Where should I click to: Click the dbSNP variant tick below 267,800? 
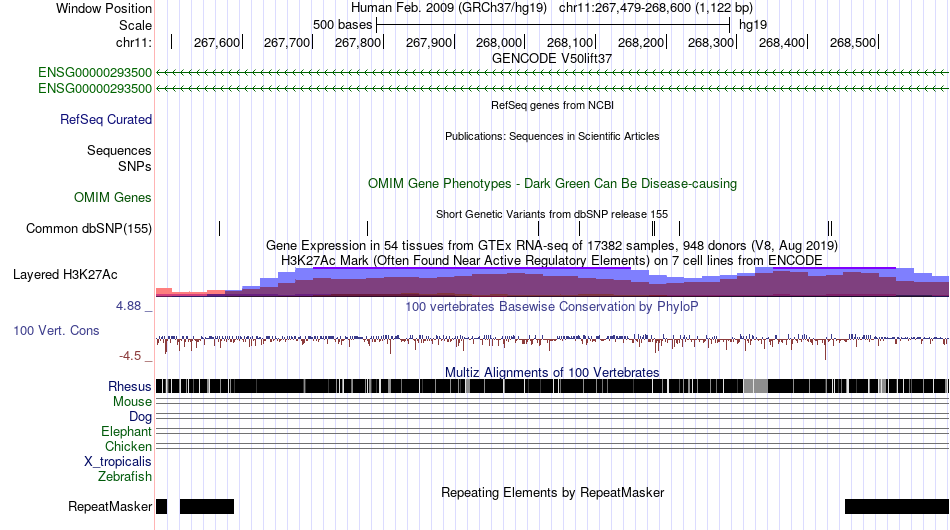[367, 228]
